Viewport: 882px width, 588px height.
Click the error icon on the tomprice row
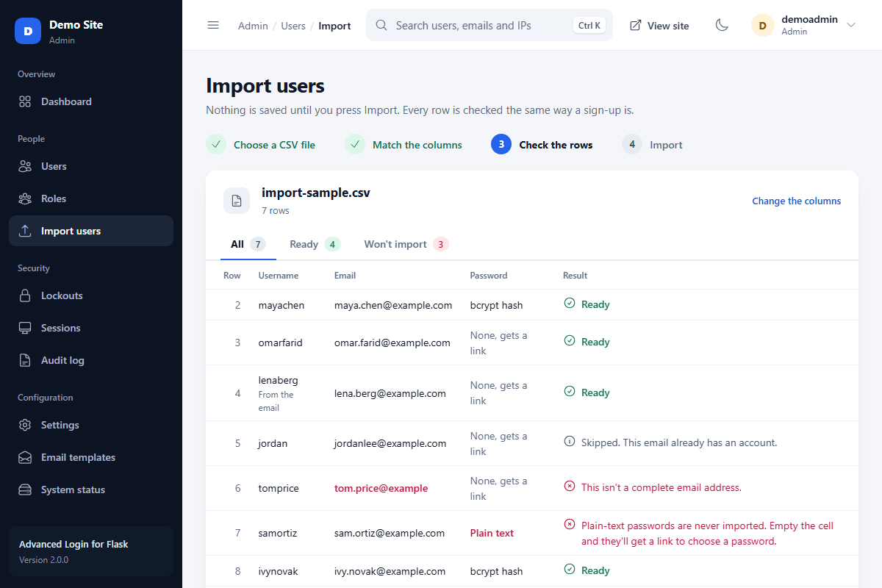(x=569, y=487)
